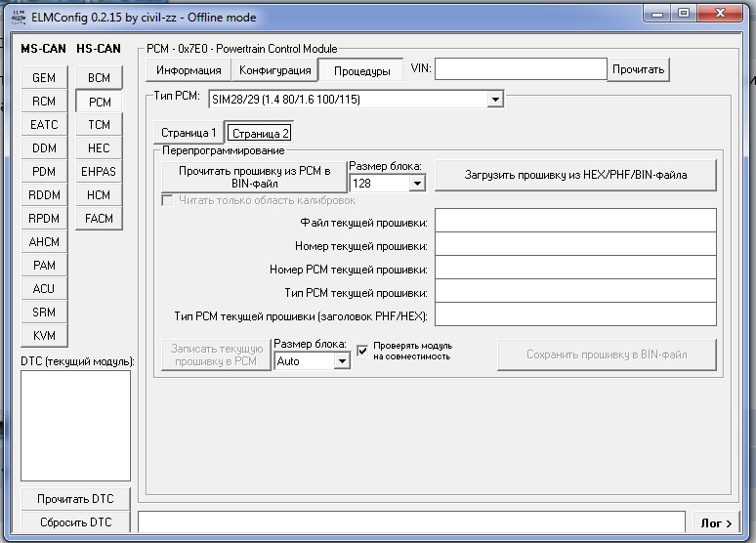Open the HEC module

click(x=99, y=148)
